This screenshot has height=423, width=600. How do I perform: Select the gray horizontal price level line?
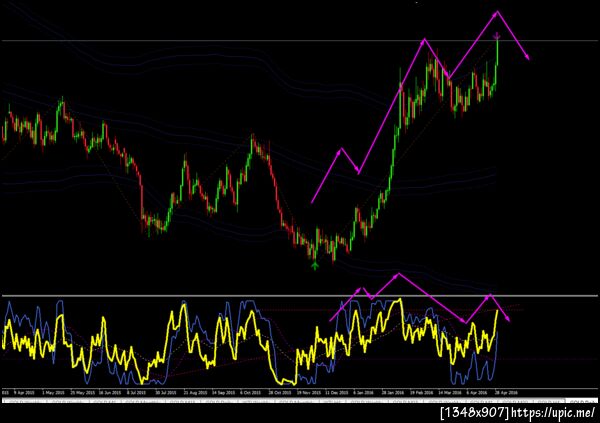300,40
